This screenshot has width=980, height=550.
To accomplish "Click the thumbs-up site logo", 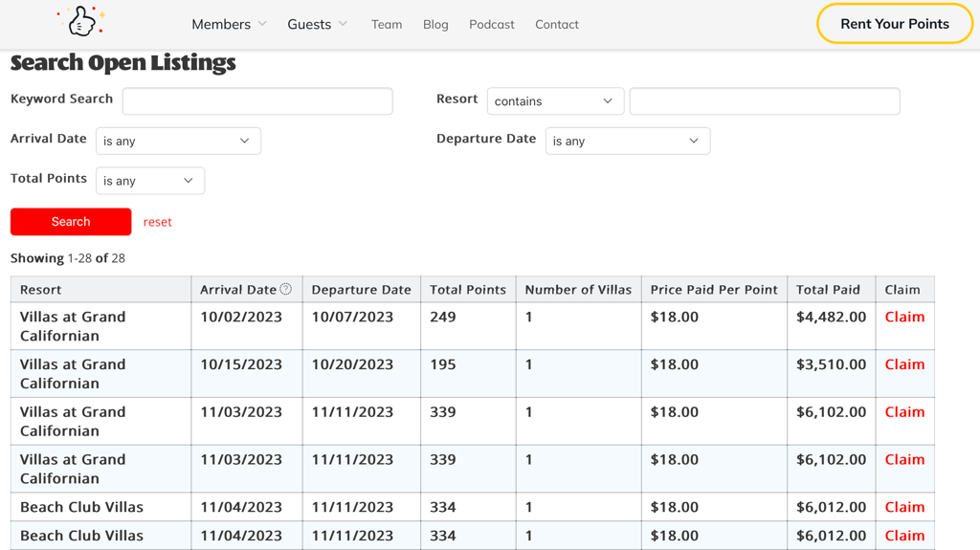I will pos(82,22).
